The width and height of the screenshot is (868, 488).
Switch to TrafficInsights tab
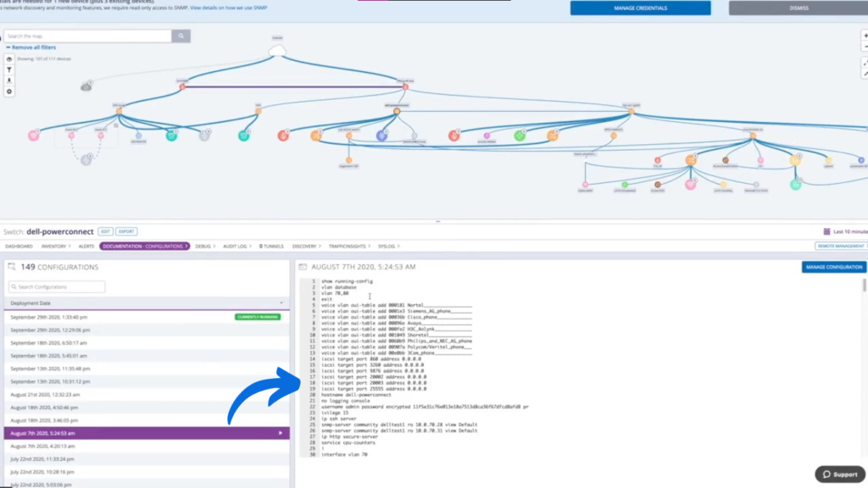(349, 247)
